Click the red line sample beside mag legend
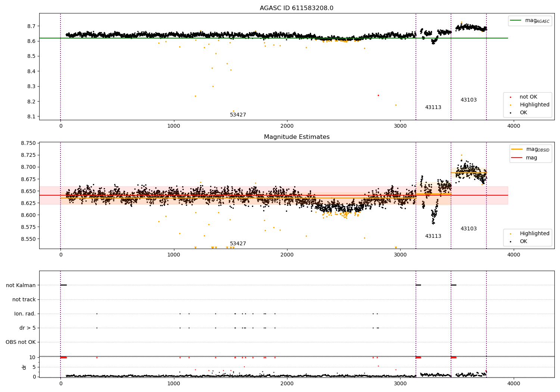 (517, 158)
